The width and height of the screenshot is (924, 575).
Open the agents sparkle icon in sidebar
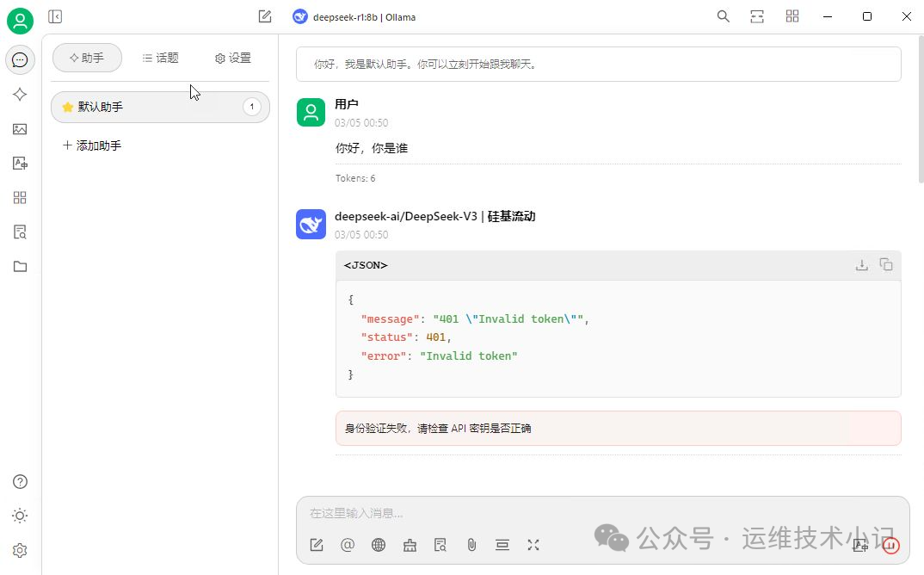pyautogui.click(x=20, y=95)
